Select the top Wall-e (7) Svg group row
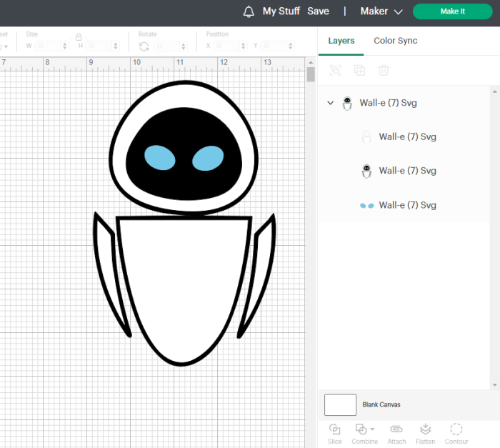The height and width of the screenshot is (448, 500). (x=404, y=103)
